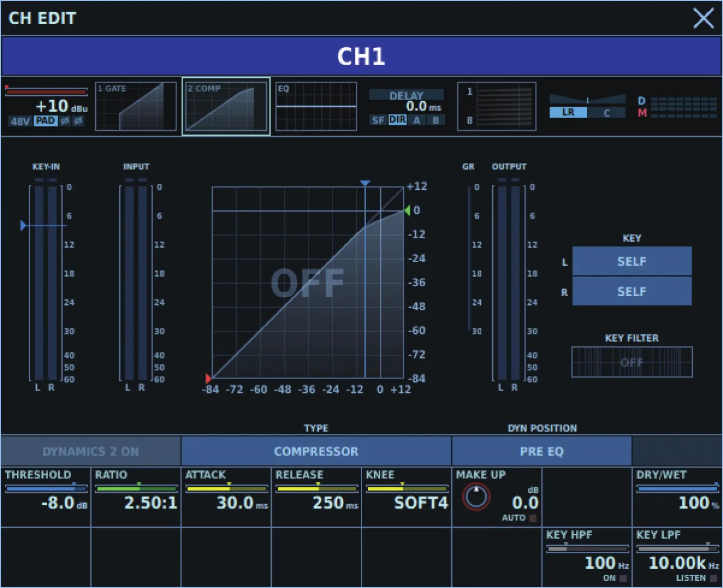Select DIR delay point
The image size is (723, 588).
397,120
